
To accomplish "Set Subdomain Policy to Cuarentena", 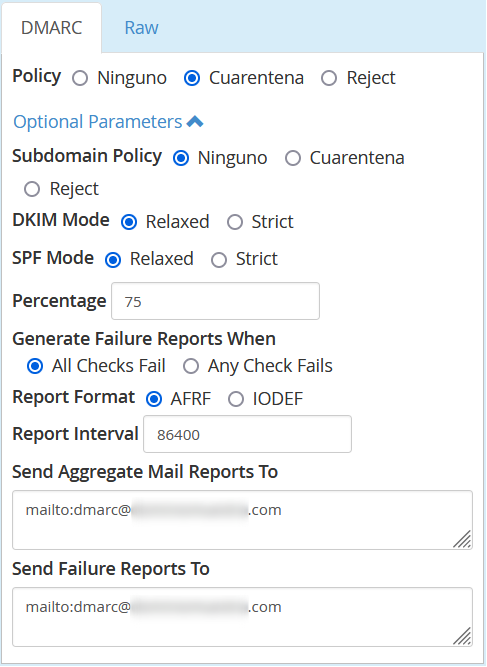I will (293, 158).
